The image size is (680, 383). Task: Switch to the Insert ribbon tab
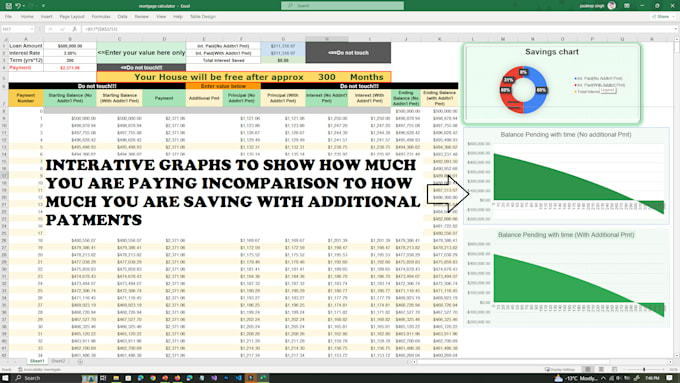46,16
